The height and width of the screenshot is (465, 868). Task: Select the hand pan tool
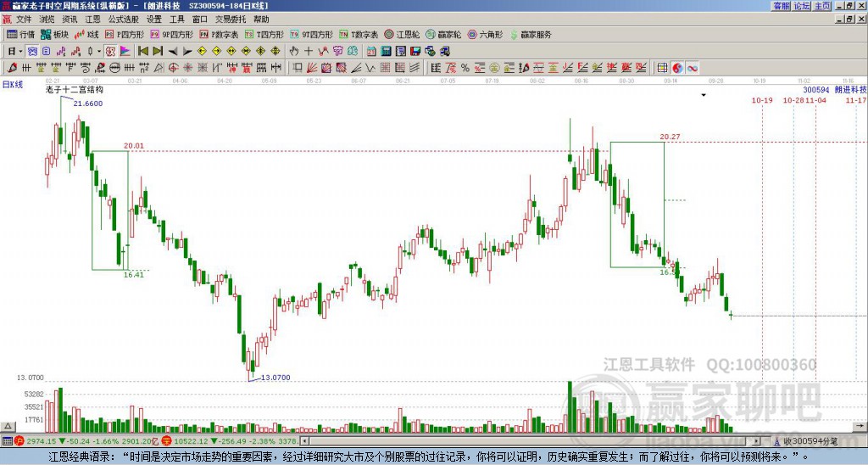pyautogui.click(x=293, y=51)
